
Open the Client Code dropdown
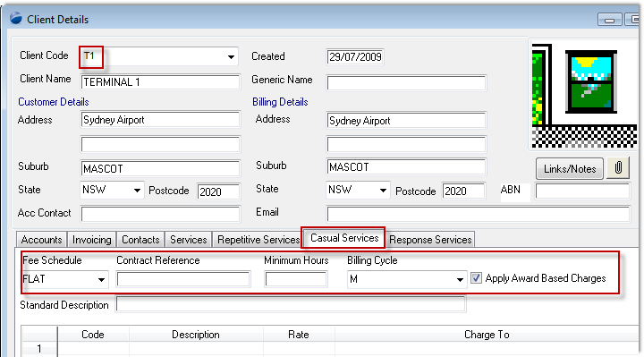click(231, 56)
